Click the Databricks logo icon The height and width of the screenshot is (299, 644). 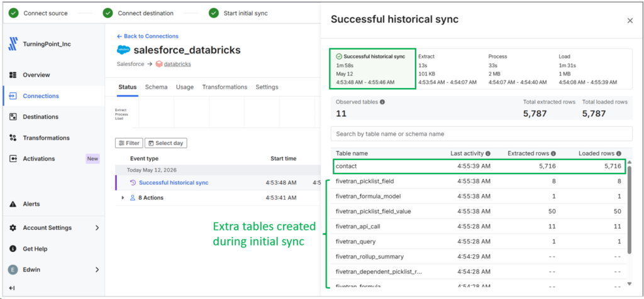pos(159,65)
